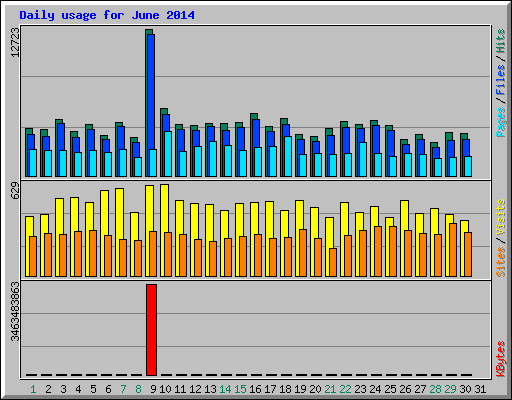The image size is (512, 400).
Task: Click the blue Files bar for day 16
Action: pos(256,133)
